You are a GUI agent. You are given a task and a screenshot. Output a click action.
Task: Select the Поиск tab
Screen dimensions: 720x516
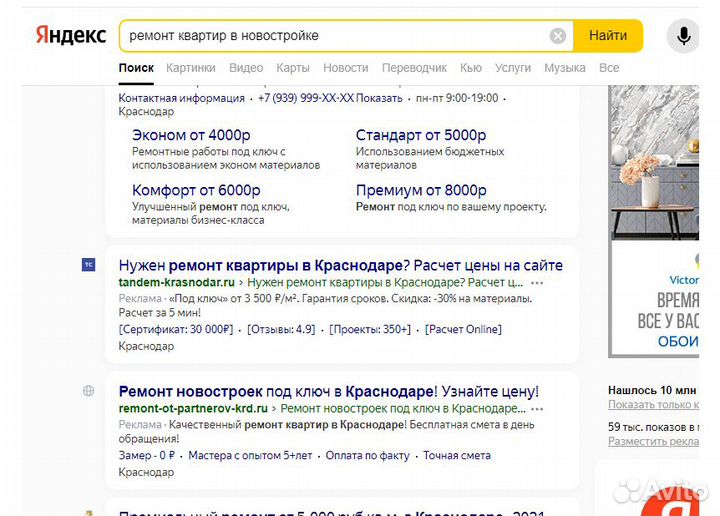pos(136,68)
